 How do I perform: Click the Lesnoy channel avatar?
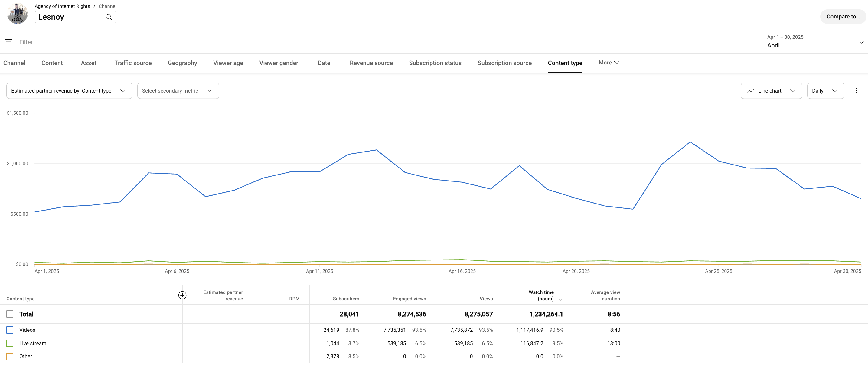18,14
